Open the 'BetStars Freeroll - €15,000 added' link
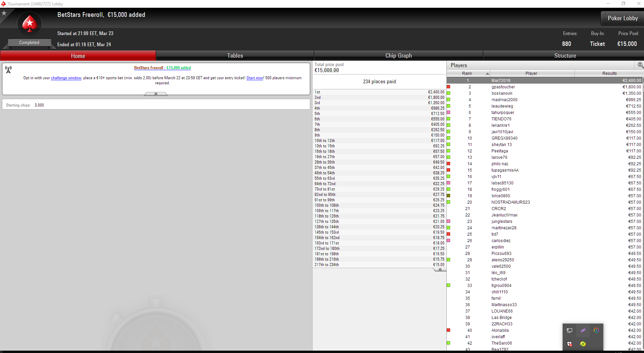This screenshot has width=644, height=353. coord(163,68)
